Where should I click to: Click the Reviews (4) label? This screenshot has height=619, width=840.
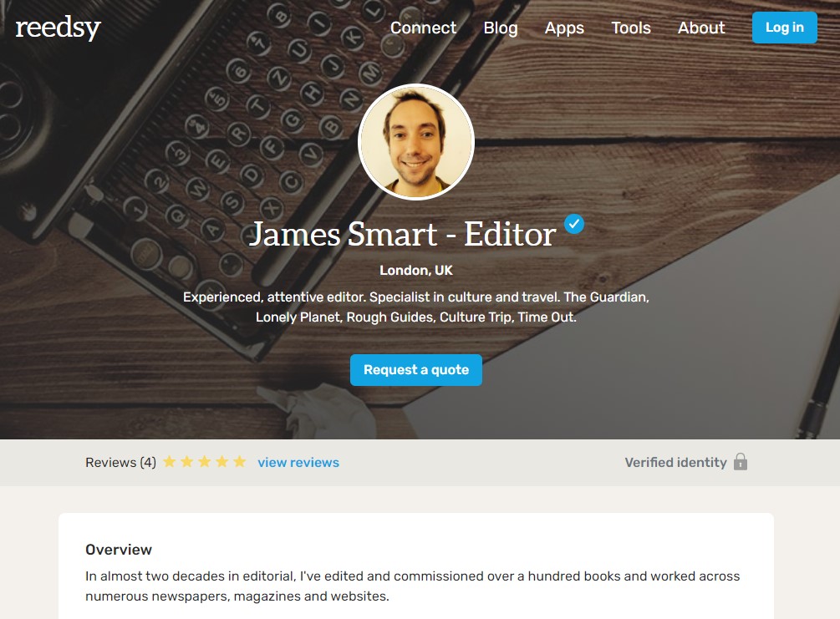point(120,462)
